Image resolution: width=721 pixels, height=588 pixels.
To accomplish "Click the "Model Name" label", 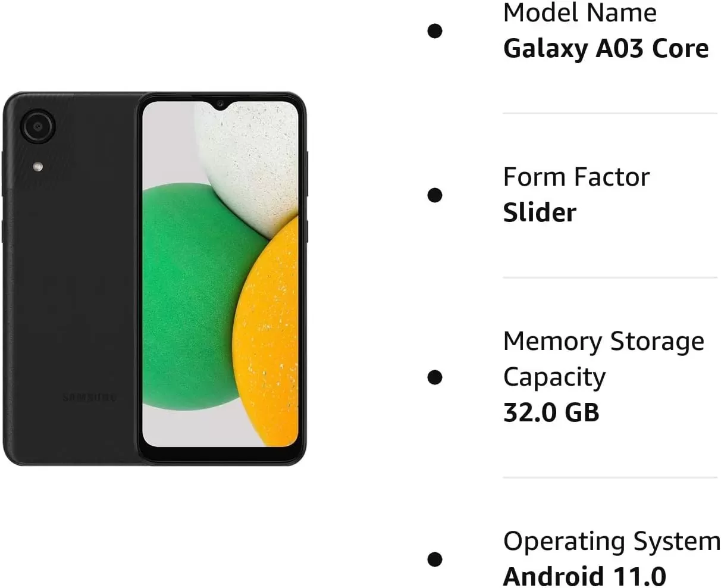I will click(x=579, y=13).
